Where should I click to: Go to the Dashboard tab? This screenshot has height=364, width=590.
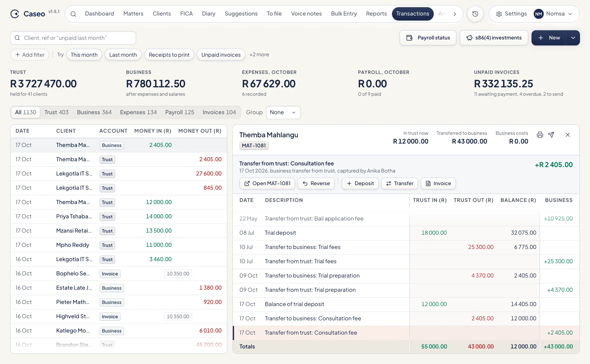100,14
